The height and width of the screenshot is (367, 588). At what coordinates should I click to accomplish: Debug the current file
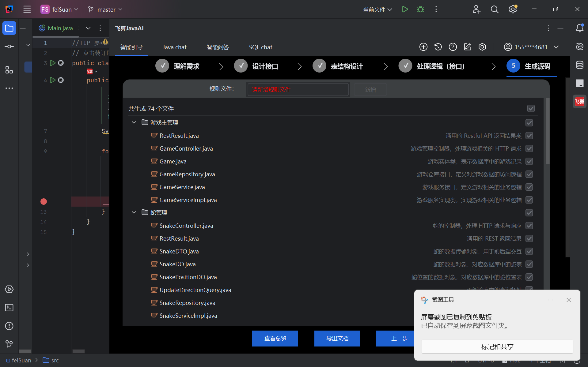(x=420, y=9)
